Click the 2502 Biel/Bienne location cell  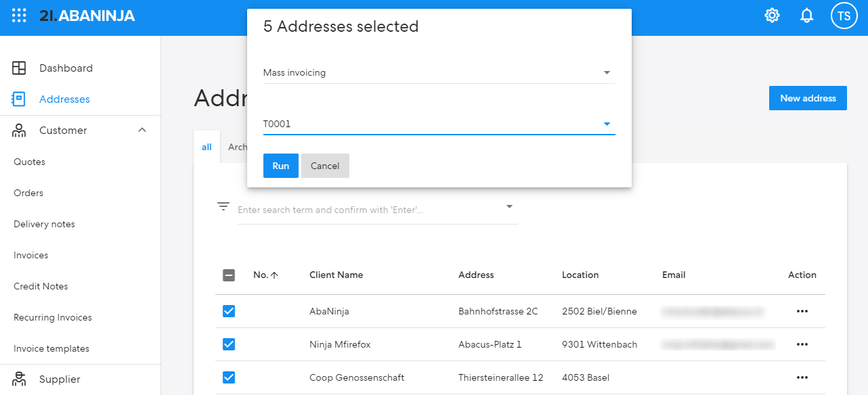click(599, 312)
